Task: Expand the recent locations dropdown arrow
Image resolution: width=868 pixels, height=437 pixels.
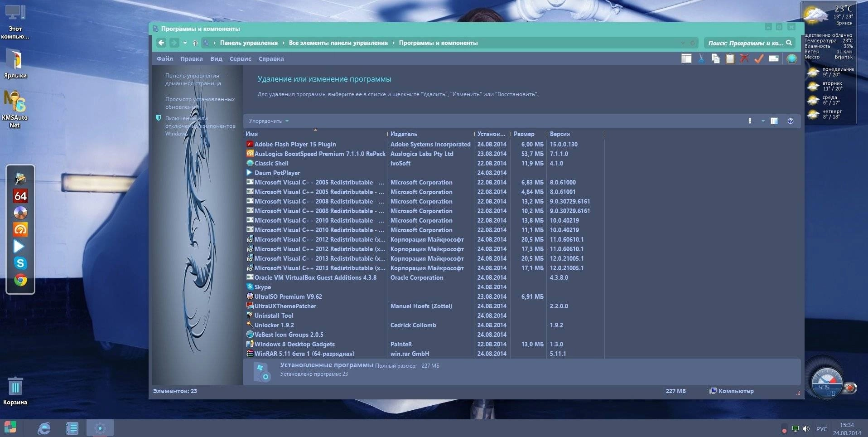Action: pyautogui.click(x=185, y=43)
